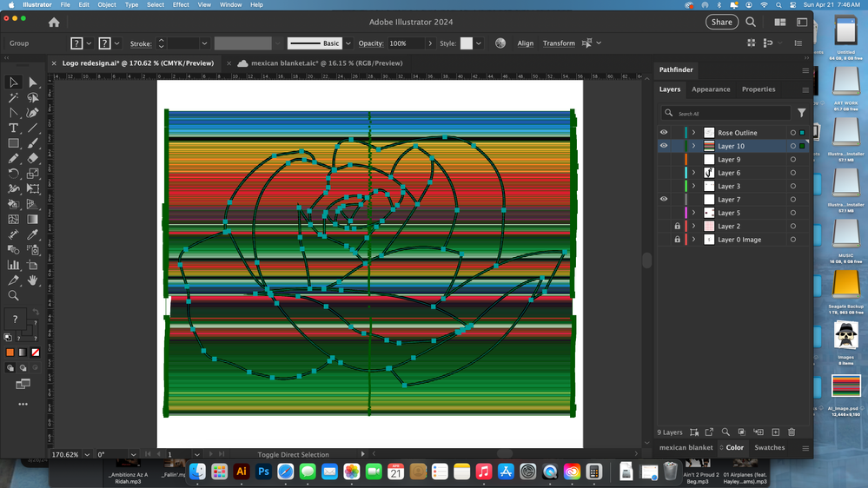The image size is (868, 488).
Task: Switch to the Appearance tab
Action: (711, 89)
